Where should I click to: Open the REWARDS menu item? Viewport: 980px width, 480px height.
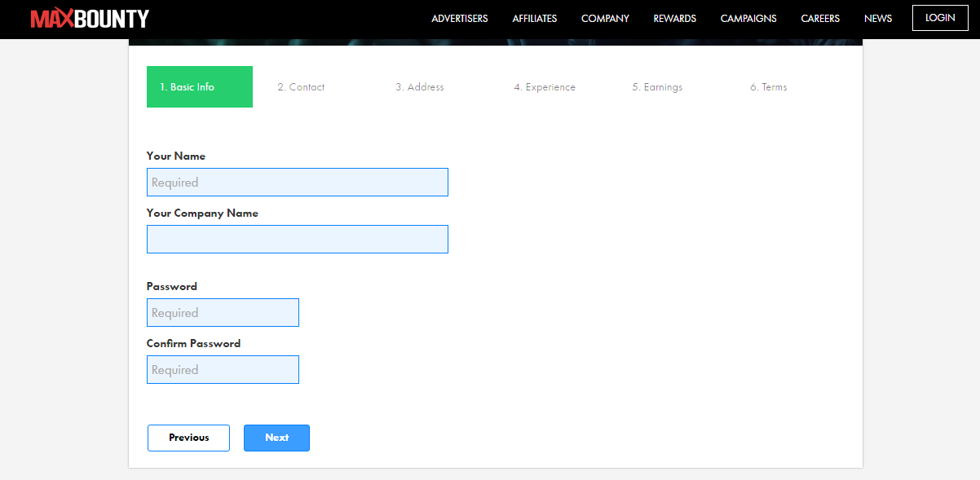pyautogui.click(x=674, y=18)
